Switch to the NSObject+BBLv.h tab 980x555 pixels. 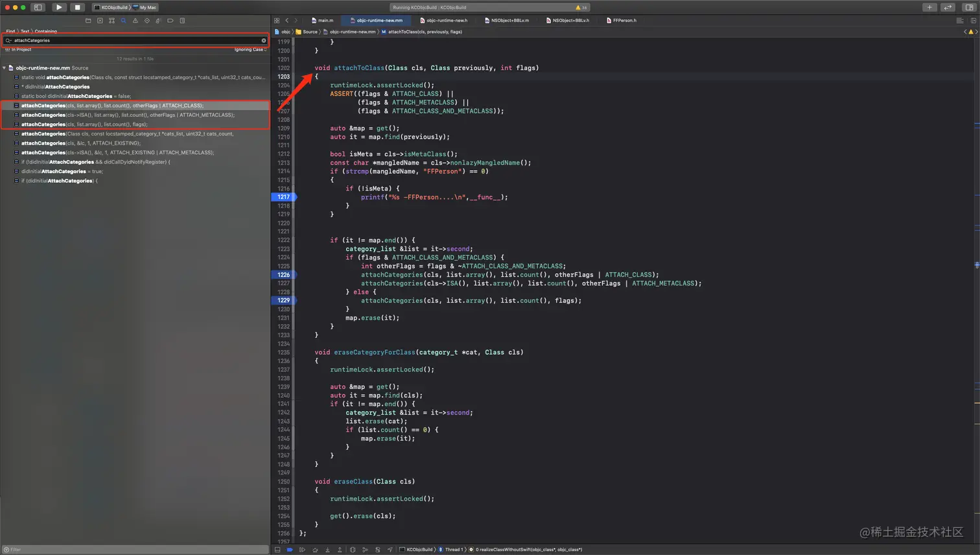point(568,20)
